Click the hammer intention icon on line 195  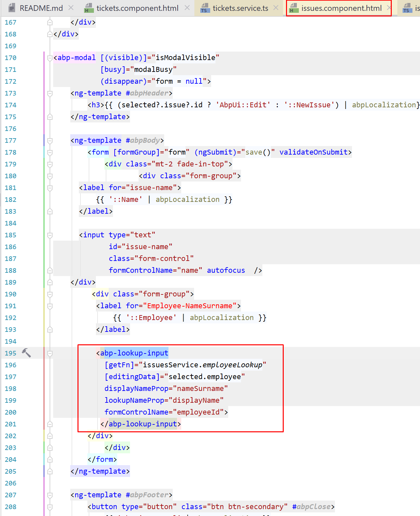(x=26, y=353)
